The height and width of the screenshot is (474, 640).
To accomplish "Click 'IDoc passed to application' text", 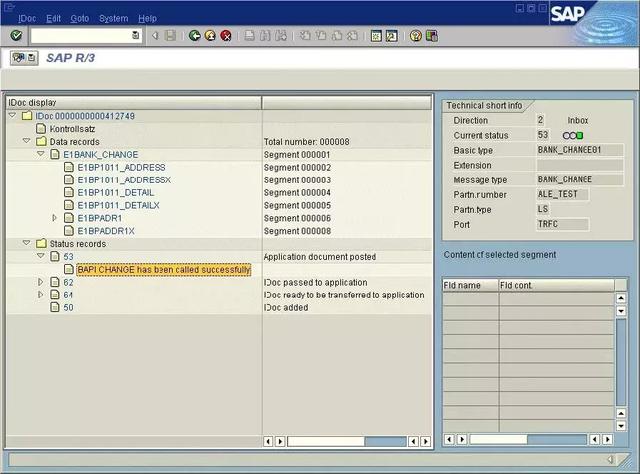I will click(x=316, y=283).
